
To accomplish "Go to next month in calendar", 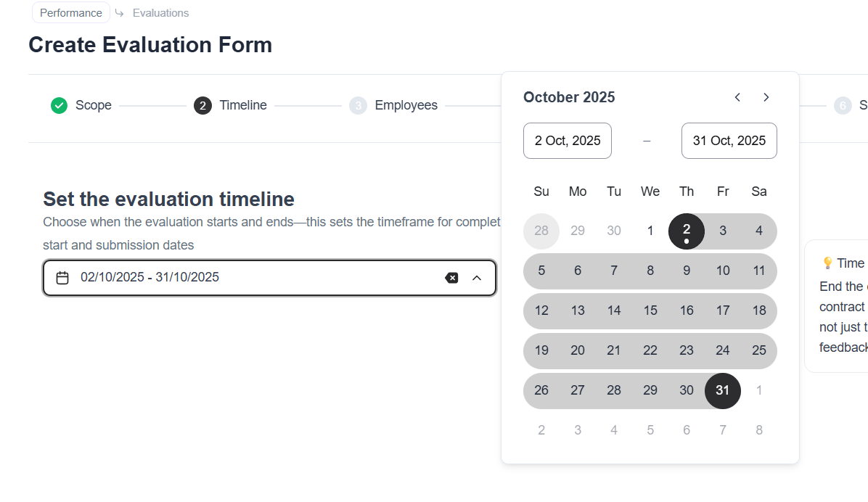I will tap(766, 97).
